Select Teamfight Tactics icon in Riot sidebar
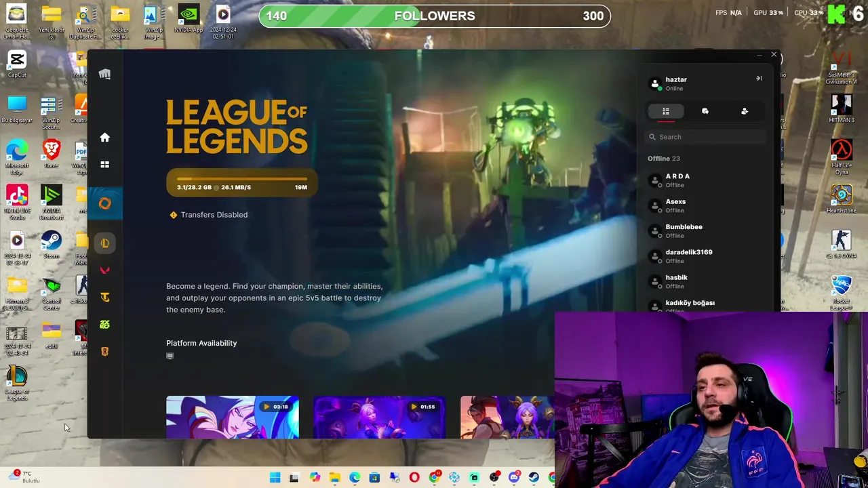 pyautogui.click(x=104, y=297)
